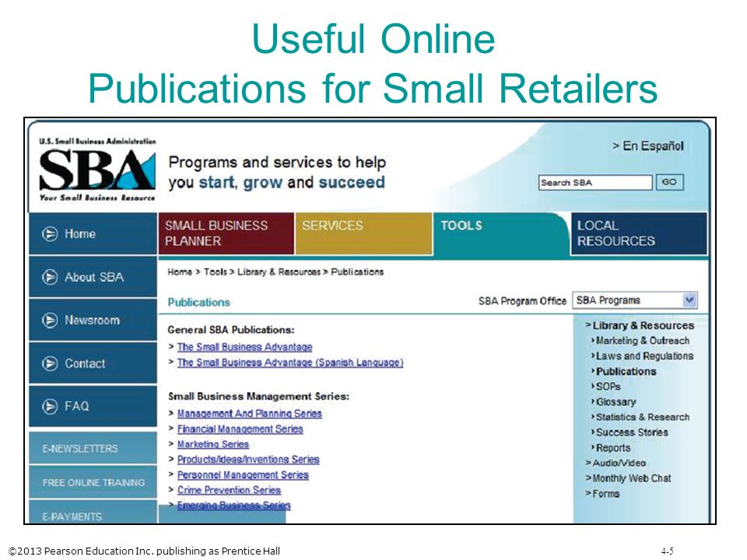Open E-Newsletters in the sidebar
747x560 pixels.
tap(93, 448)
